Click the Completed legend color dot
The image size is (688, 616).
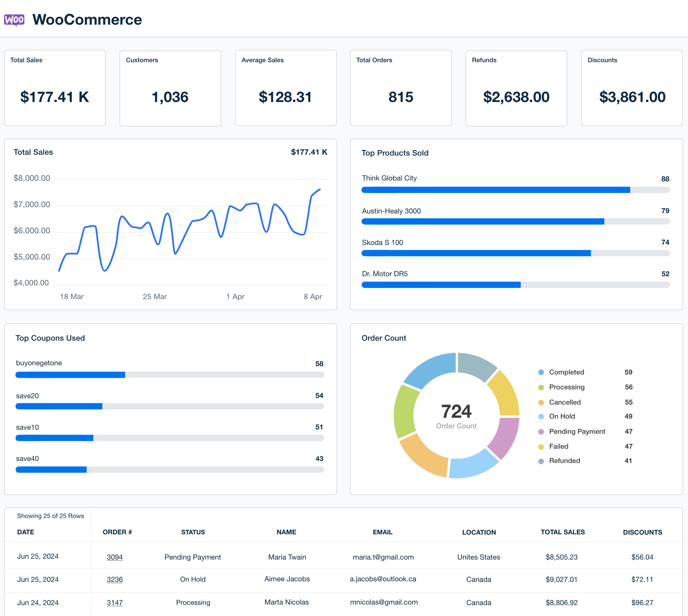click(542, 372)
